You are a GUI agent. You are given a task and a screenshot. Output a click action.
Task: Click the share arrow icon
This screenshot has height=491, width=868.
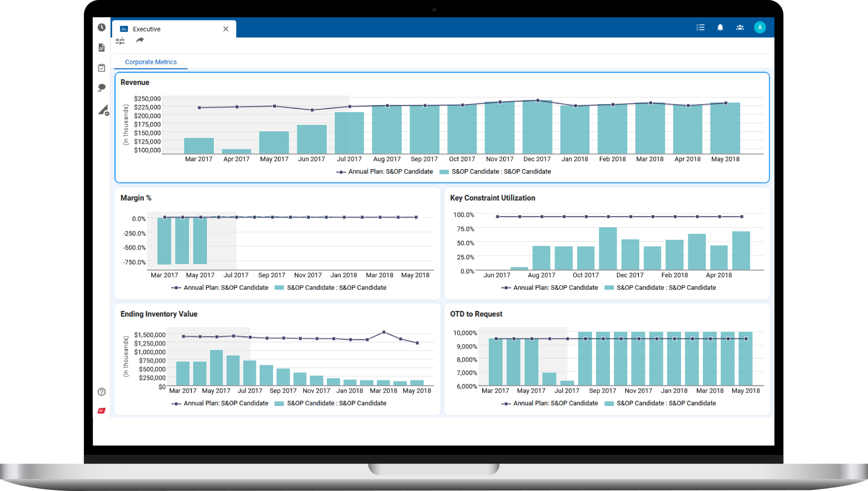(140, 40)
